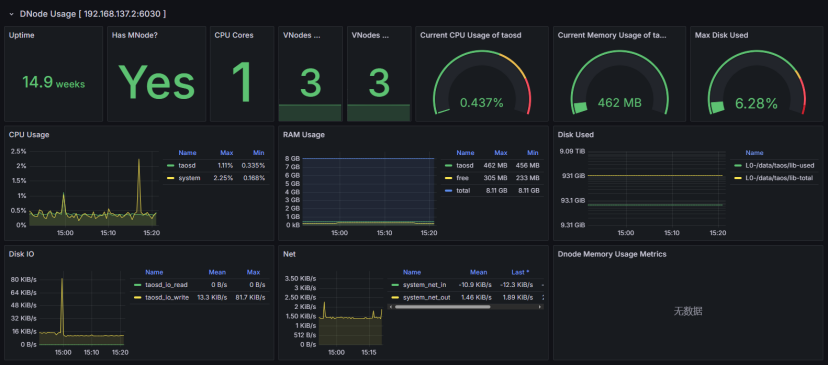Click the 0.437% CPU gauge value
The height and width of the screenshot is (365, 829).
pos(482,103)
